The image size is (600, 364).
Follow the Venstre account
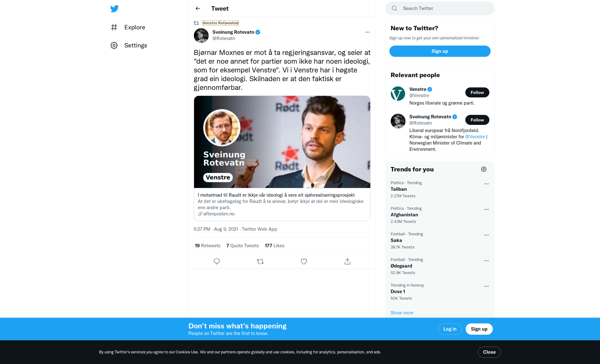pyautogui.click(x=477, y=92)
